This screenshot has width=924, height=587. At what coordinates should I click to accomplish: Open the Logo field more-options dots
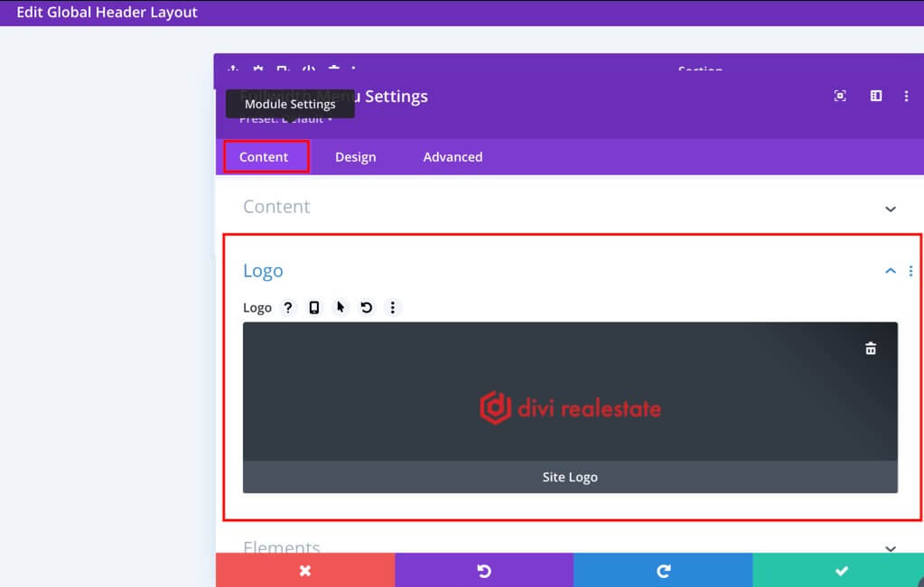393,308
